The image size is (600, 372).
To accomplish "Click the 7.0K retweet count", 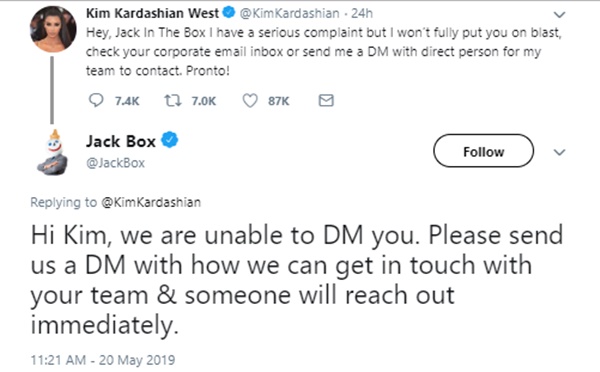I will tap(204, 101).
